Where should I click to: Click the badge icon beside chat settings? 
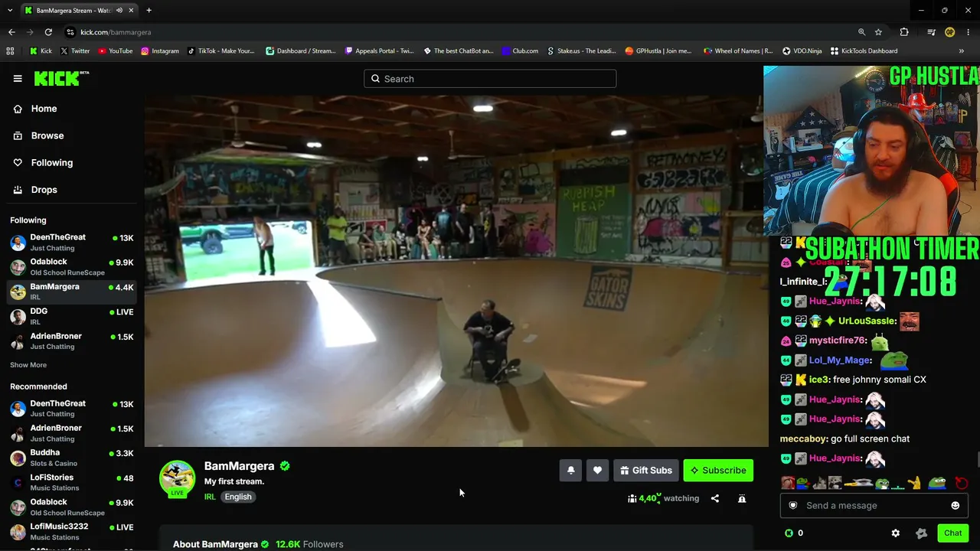(921, 533)
